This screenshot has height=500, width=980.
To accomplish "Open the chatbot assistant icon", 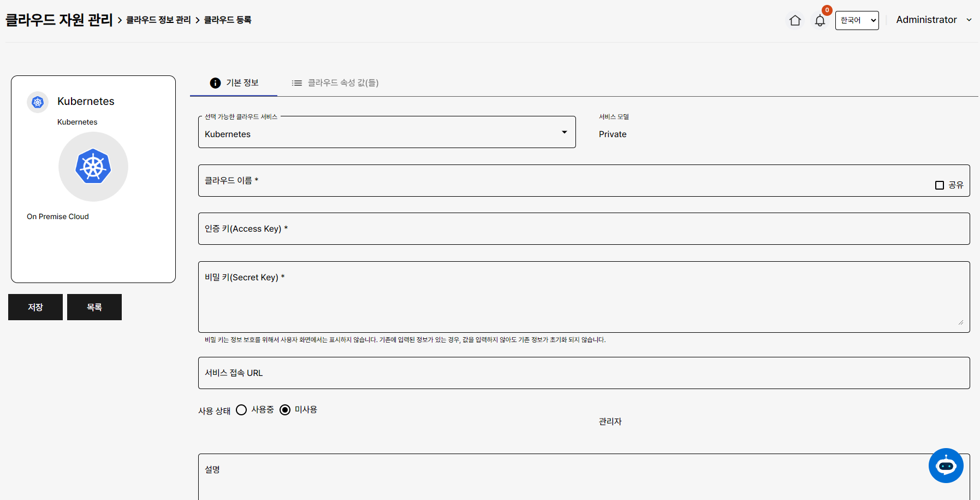I will 946,466.
